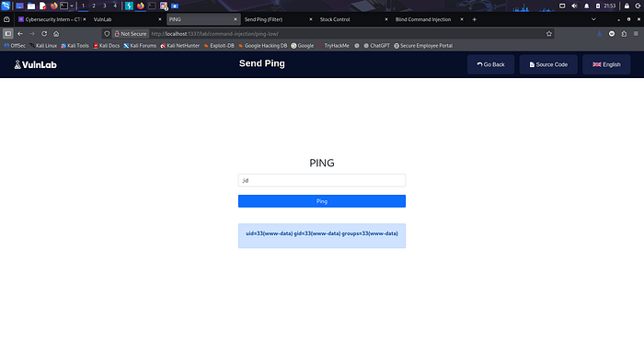Open the Kali Docs bookmark
This screenshot has height=362, width=644.
tap(107, 46)
